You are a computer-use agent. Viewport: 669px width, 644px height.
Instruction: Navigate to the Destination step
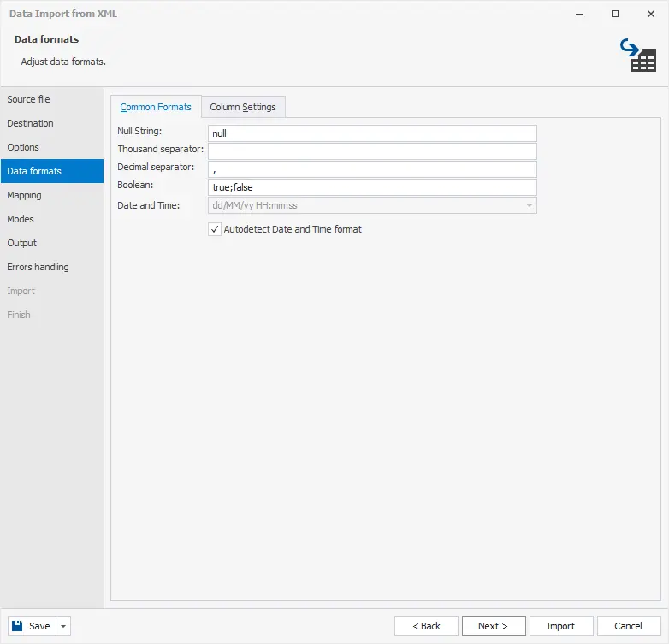tap(31, 123)
